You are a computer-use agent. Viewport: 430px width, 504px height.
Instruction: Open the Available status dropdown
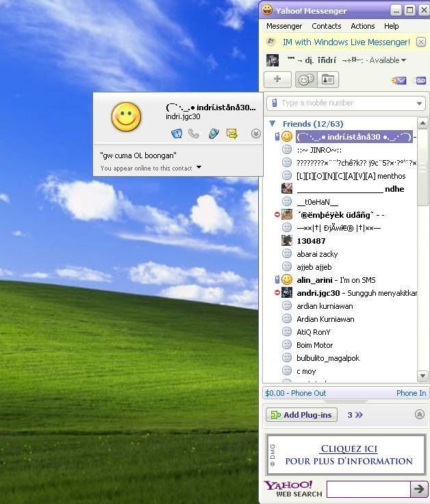(x=388, y=60)
